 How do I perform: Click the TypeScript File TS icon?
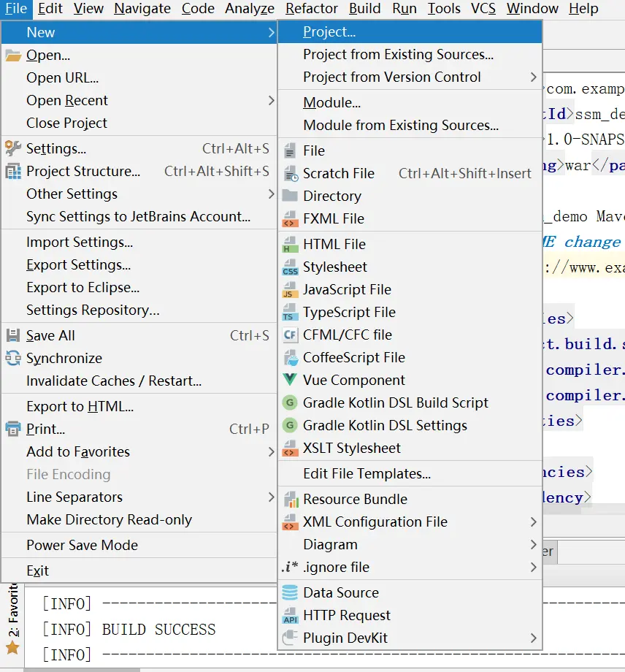[290, 313]
